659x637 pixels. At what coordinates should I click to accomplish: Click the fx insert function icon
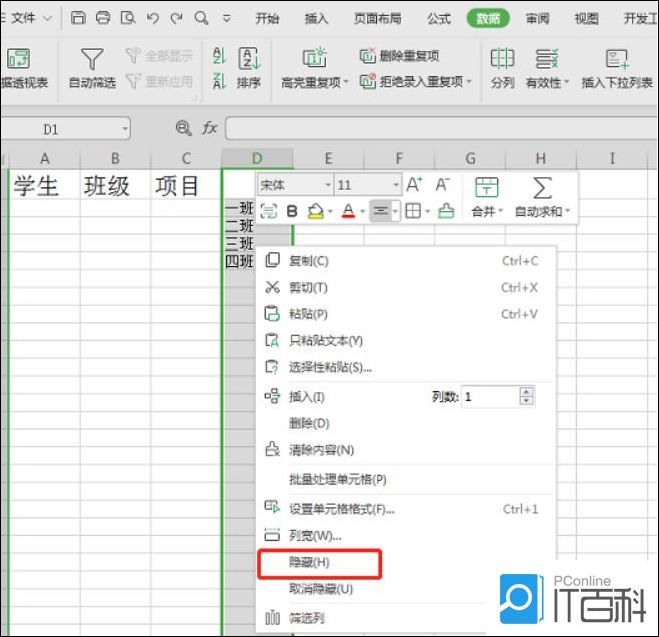210,127
